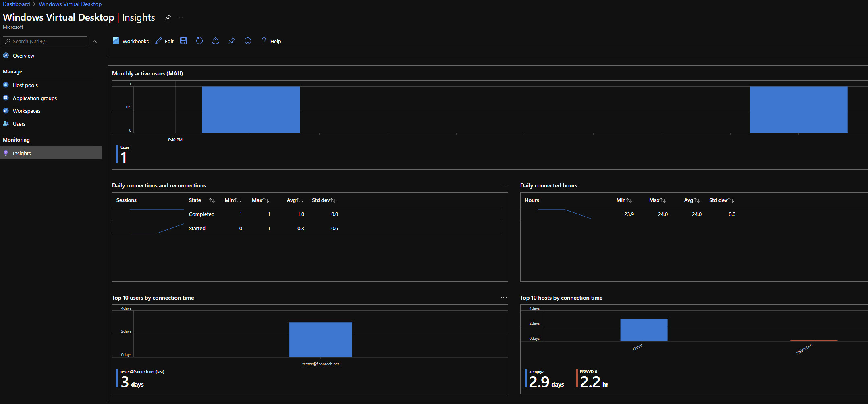Collapse the left navigation with the chevron
Screen dimensions: 868x404
pos(95,41)
